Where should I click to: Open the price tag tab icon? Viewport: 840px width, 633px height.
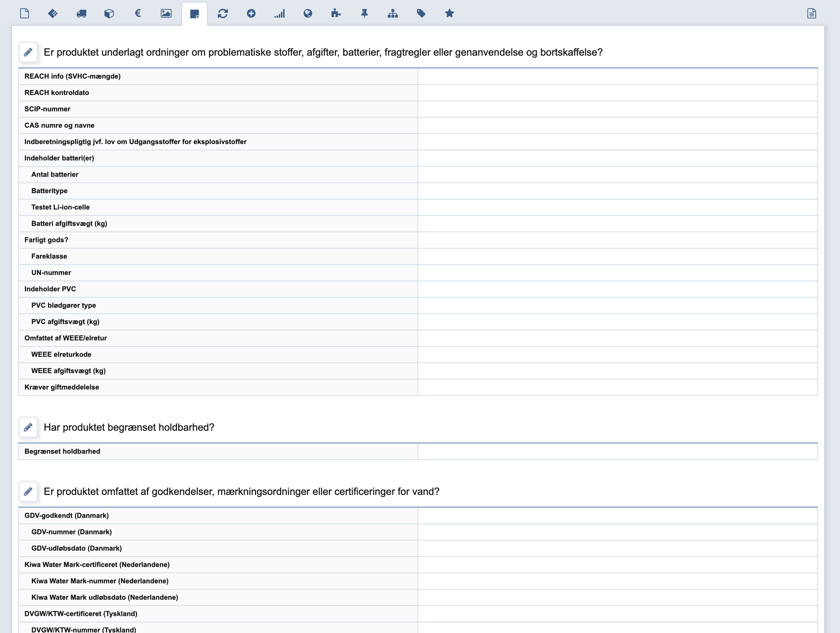point(421,14)
